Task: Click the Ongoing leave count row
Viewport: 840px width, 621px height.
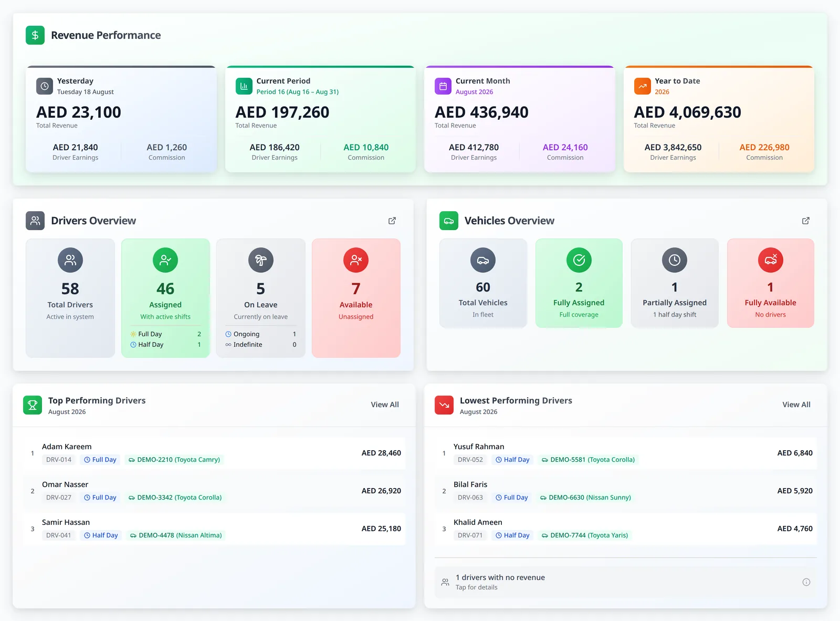Action: click(261, 334)
